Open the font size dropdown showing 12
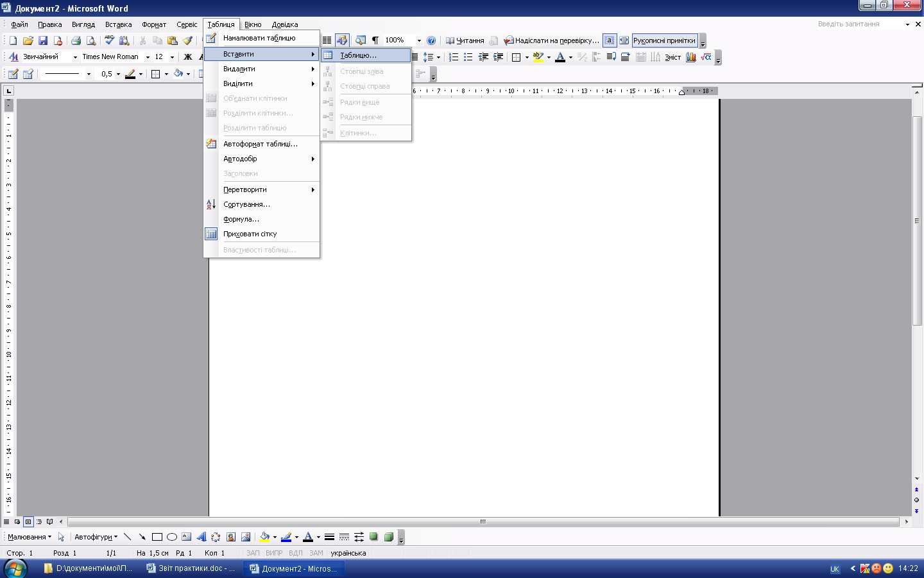This screenshot has width=924, height=578. (x=172, y=57)
